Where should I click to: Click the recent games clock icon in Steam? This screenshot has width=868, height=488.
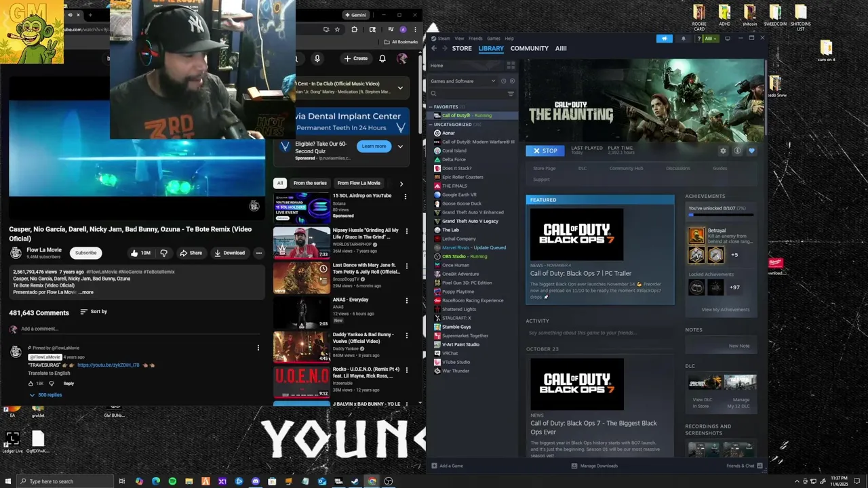point(503,81)
